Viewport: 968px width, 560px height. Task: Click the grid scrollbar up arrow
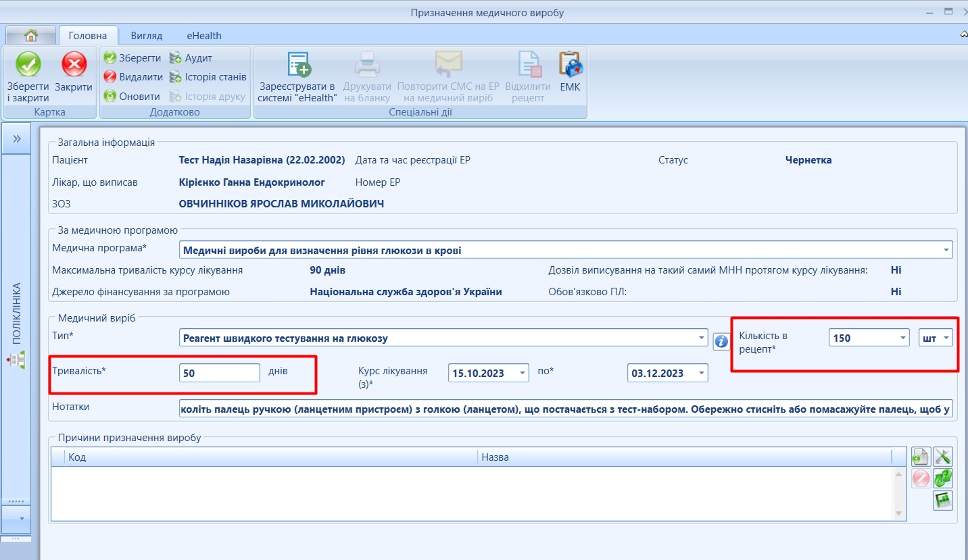(x=898, y=476)
